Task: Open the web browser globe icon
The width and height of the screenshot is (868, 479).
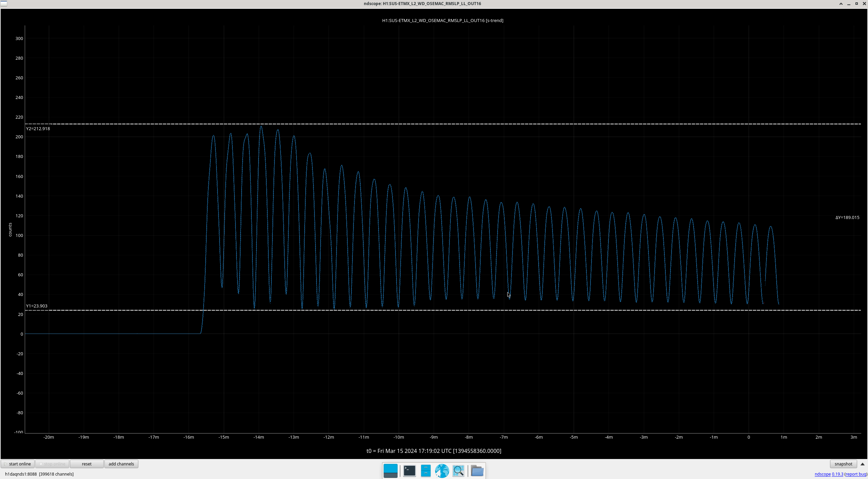Action: [x=442, y=471]
